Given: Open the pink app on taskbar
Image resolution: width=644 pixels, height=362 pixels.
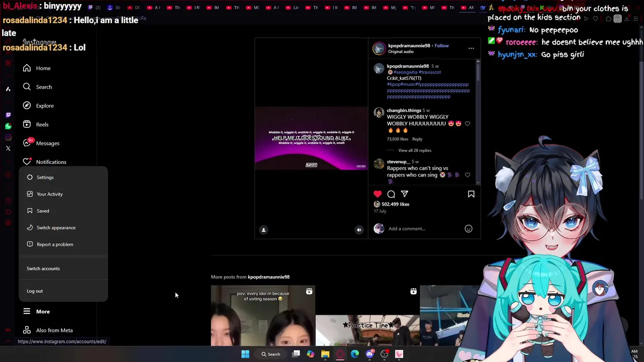Looking at the screenshot, I should coord(399,354).
